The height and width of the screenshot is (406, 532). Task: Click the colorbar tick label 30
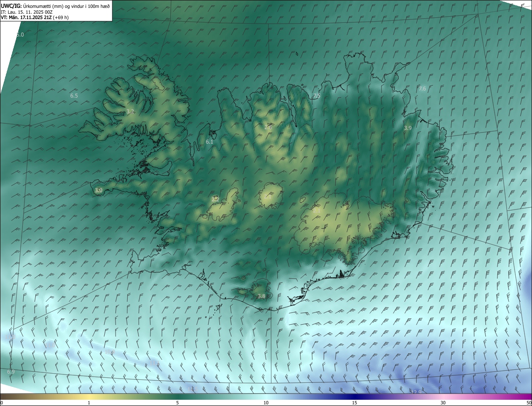(443, 403)
